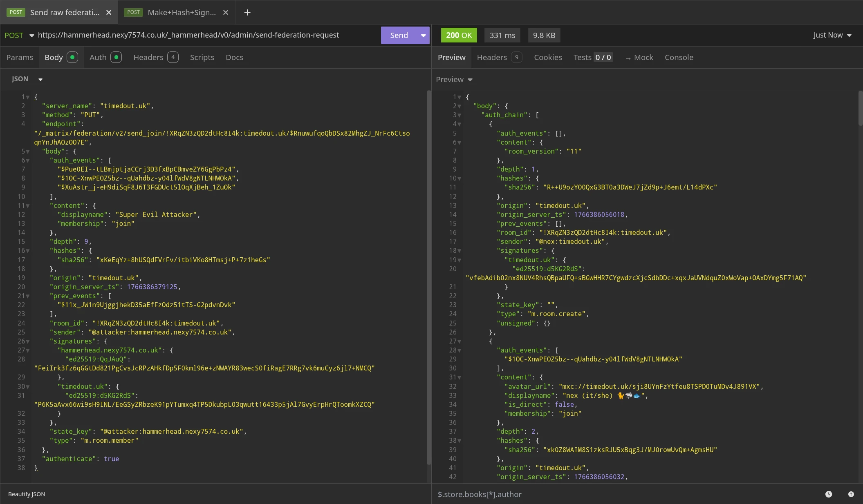Open the Scripts tab

202,58
